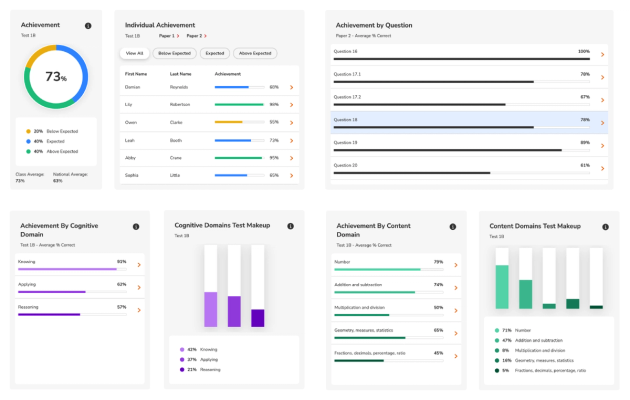Open Domian Reynolds row arrow

(292, 87)
